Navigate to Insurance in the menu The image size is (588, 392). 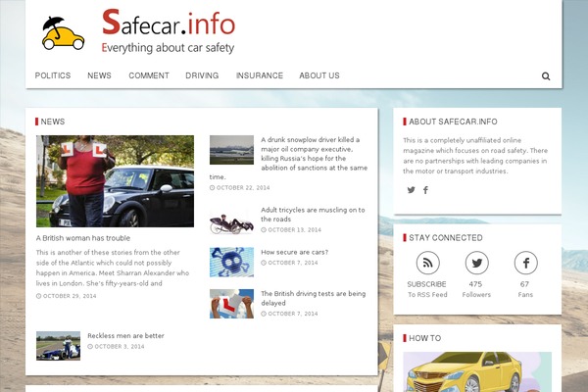point(260,75)
